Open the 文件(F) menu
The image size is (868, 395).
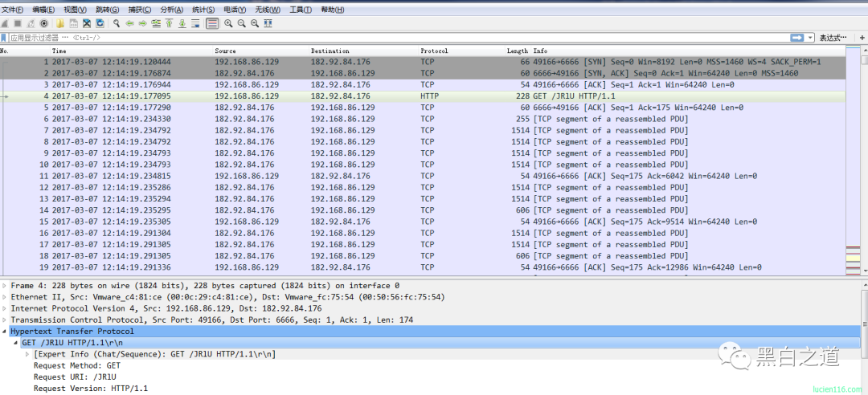pyautogui.click(x=12, y=10)
